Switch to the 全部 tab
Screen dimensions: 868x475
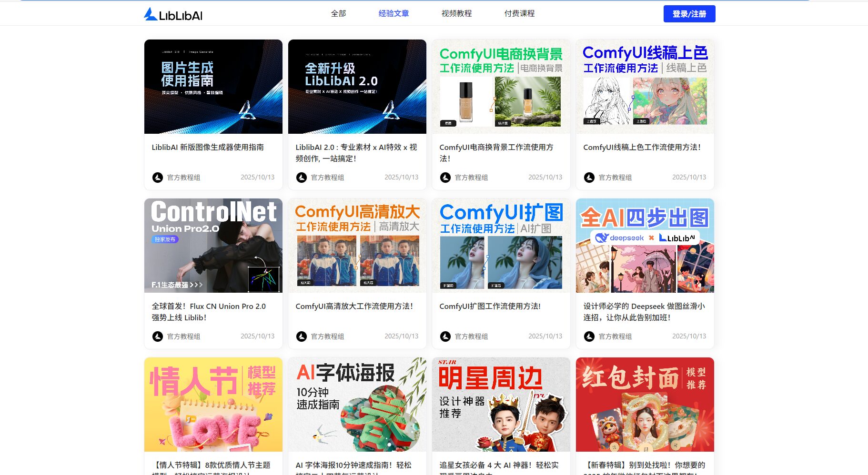point(338,14)
